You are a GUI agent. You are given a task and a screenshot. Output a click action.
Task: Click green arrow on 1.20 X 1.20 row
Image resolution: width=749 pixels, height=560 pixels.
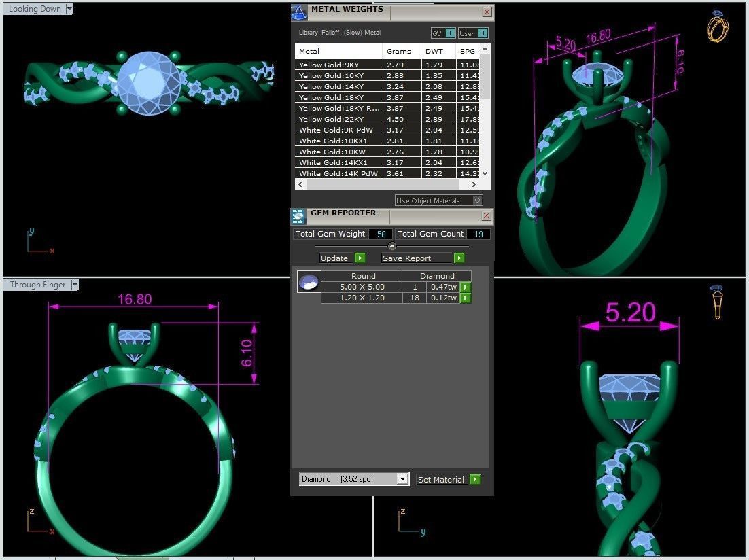pos(466,298)
